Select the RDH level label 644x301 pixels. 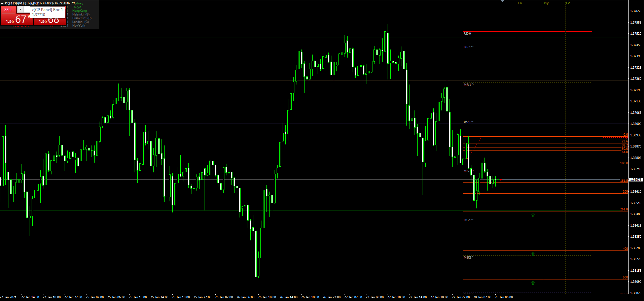(x=467, y=34)
